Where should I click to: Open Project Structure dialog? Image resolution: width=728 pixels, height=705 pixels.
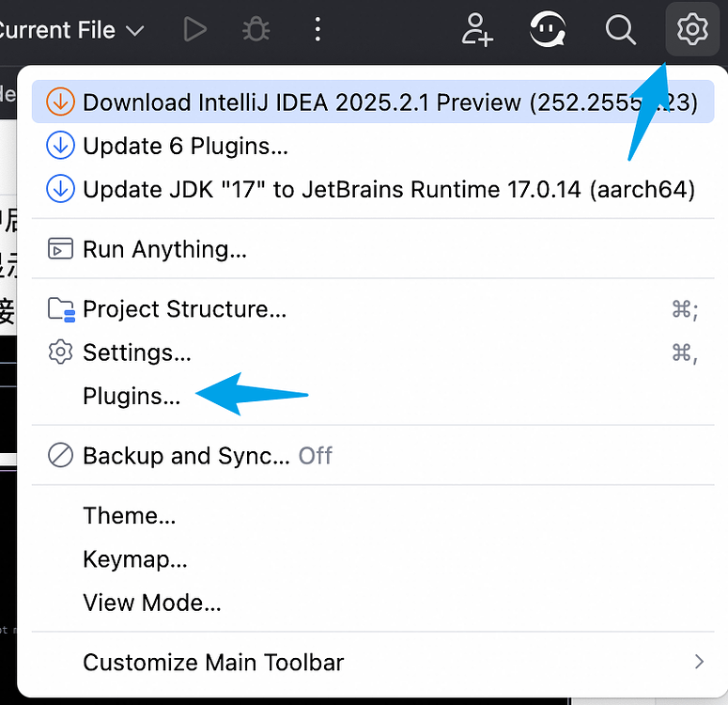(184, 309)
